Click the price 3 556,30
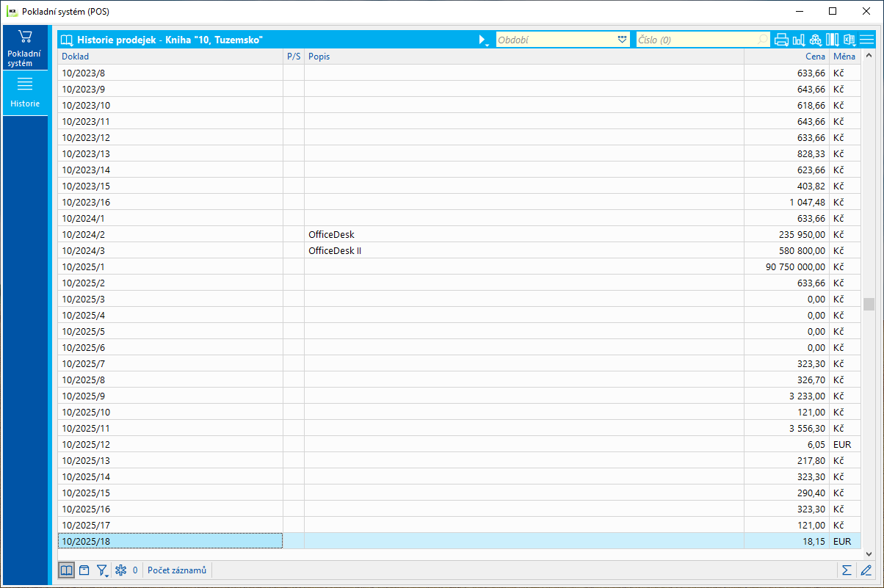Image resolution: width=884 pixels, height=588 pixels. click(808, 428)
